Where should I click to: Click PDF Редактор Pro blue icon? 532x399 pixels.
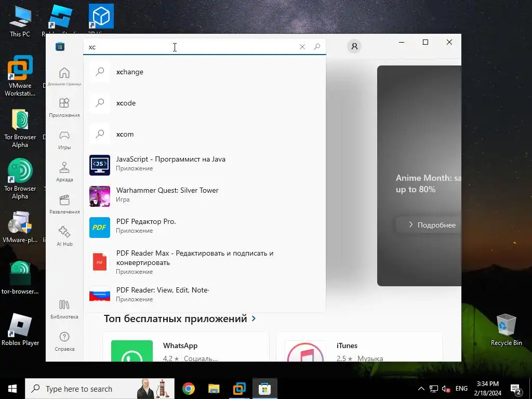[100, 228]
